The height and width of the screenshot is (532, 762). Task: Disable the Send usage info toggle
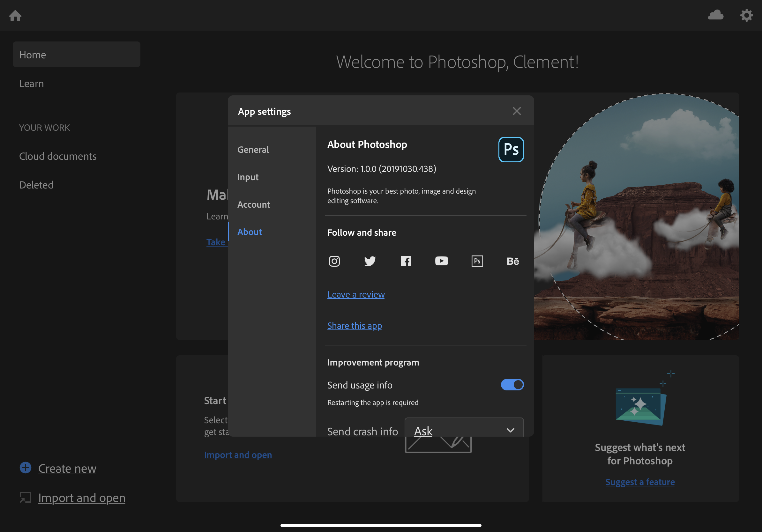coord(512,385)
